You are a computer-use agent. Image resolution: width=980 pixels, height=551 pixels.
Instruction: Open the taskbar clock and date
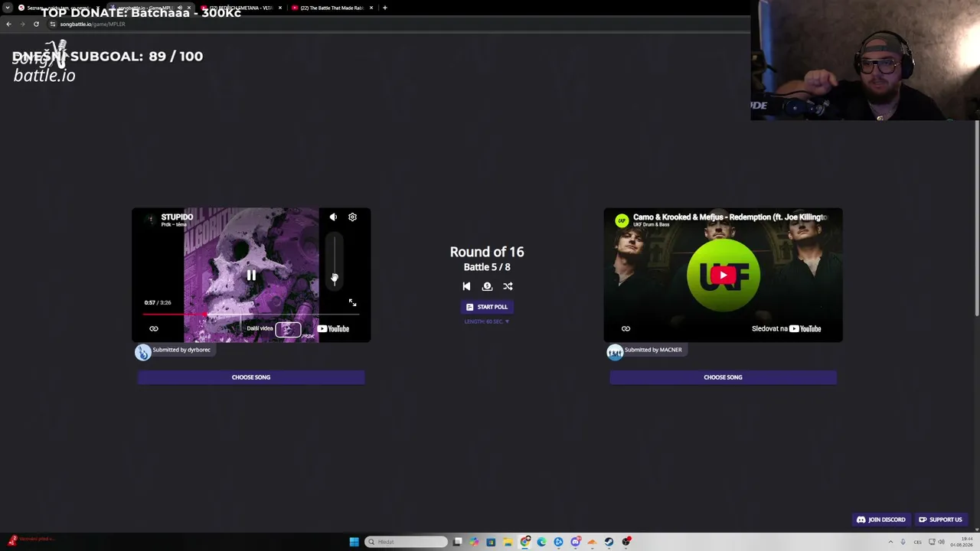(x=962, y=542)
